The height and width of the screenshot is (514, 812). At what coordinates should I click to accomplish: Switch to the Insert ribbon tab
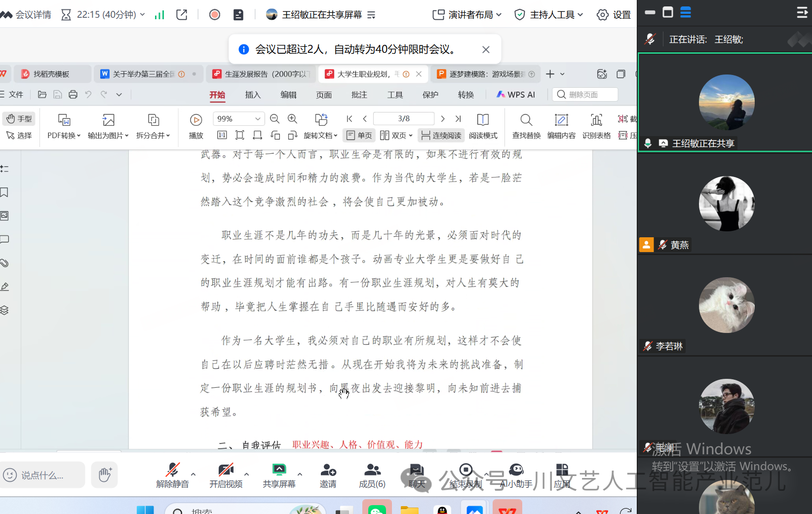click(x=253, y=95)
